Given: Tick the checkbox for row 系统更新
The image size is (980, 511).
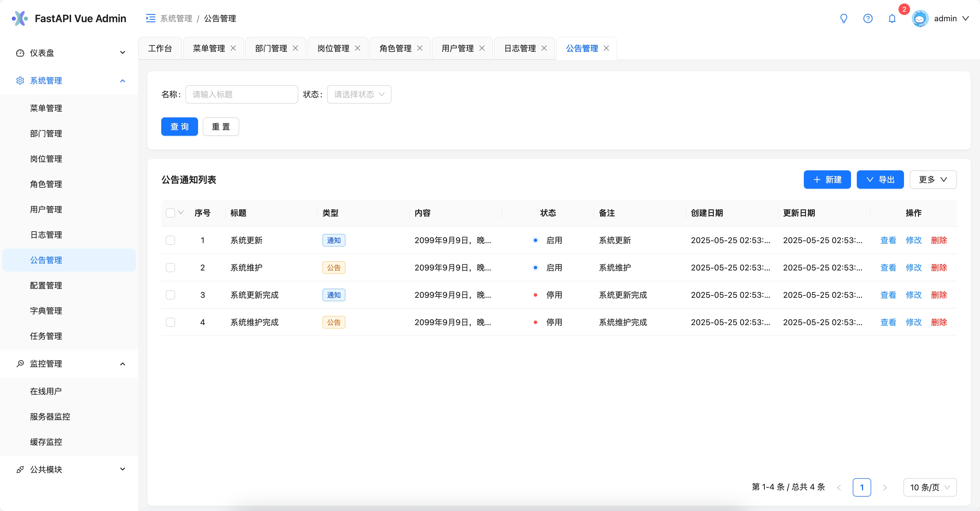Looking at the screenshot, I should 170,240.
